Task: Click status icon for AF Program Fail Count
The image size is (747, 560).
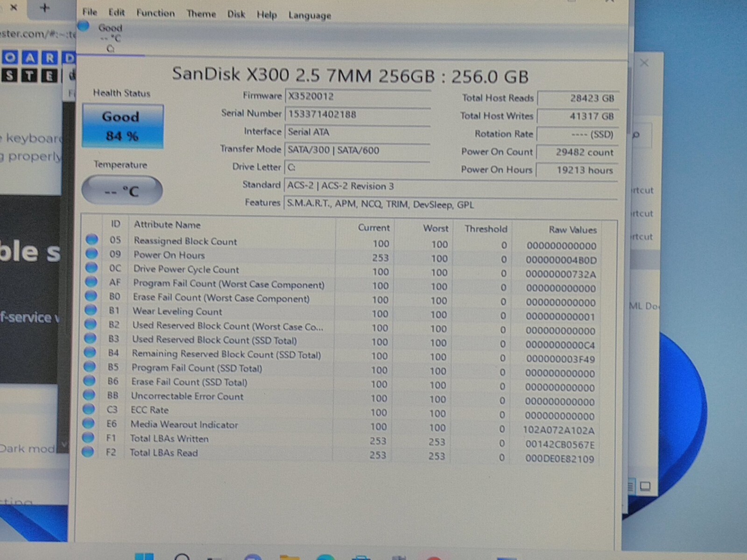Action: pyautogui.click(x=91, y=282)
